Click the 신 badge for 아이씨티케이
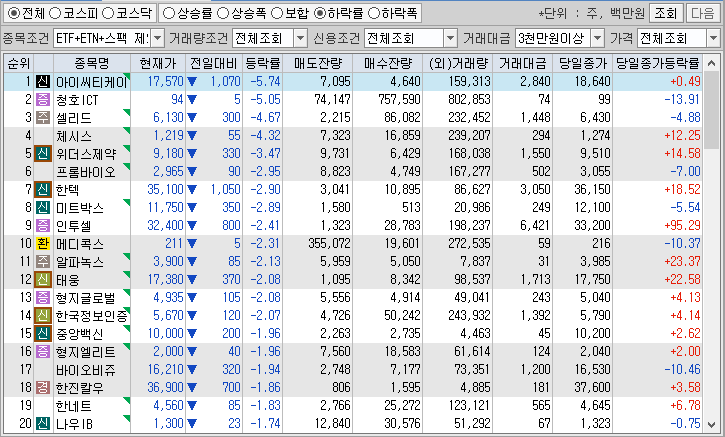The width and height of the screenshot is (725, 437). coord(43,81)
